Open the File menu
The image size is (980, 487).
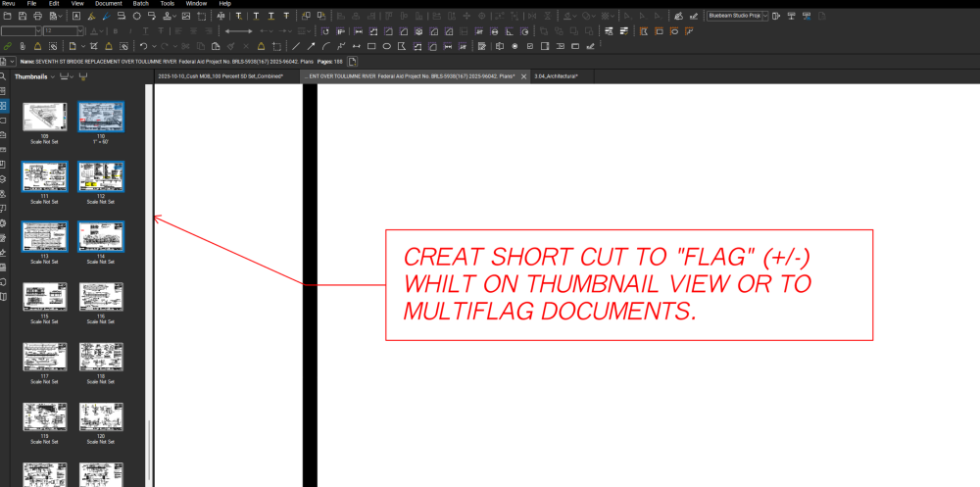coord(32,3)
